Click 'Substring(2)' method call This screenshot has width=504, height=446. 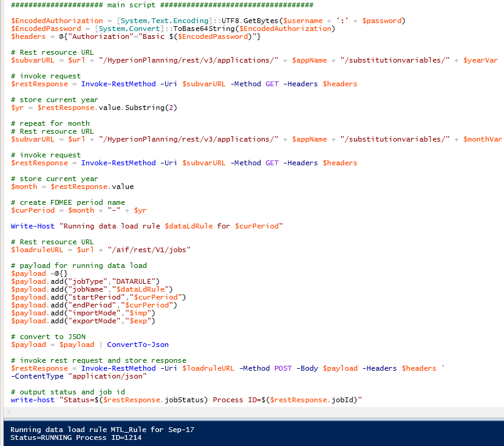coord(151,108)
